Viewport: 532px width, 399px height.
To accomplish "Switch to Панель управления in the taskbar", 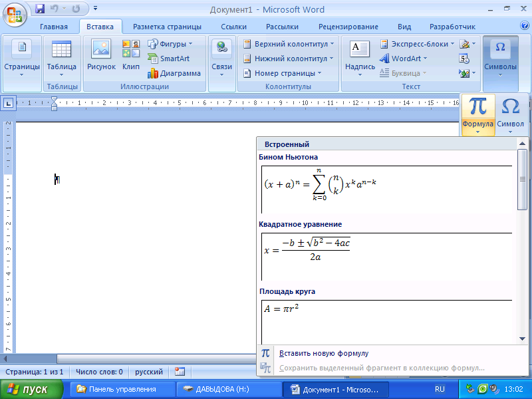I will [x=122, y=389].
